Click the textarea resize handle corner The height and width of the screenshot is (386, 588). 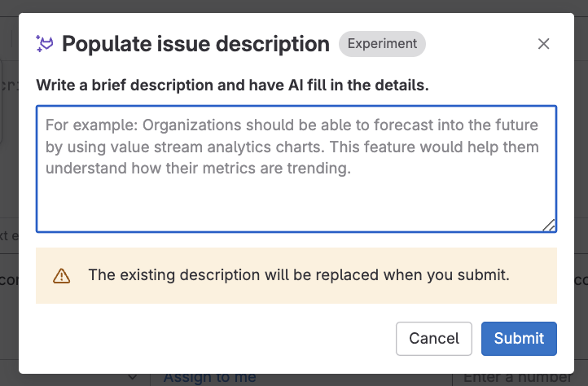[x=550, y=226]
